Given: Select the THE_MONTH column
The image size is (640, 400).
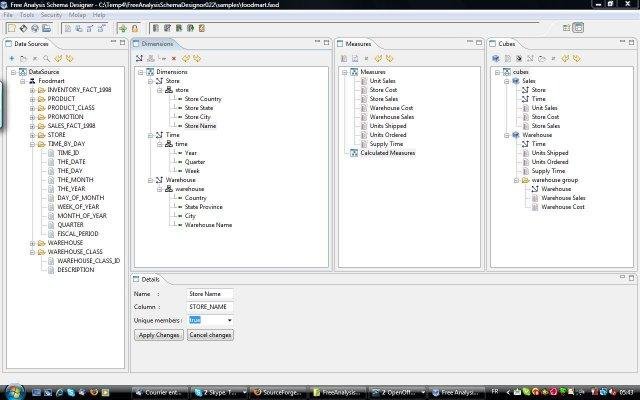Looking at the screenshot, I should (75, 180).
